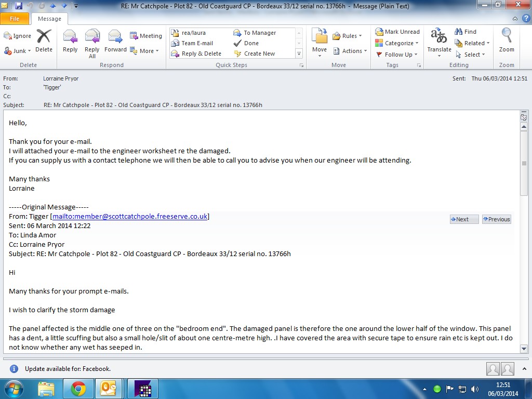Screen dimensions: 532x399
Task: Click the Previous button in message body
Action: coord(496,219)
